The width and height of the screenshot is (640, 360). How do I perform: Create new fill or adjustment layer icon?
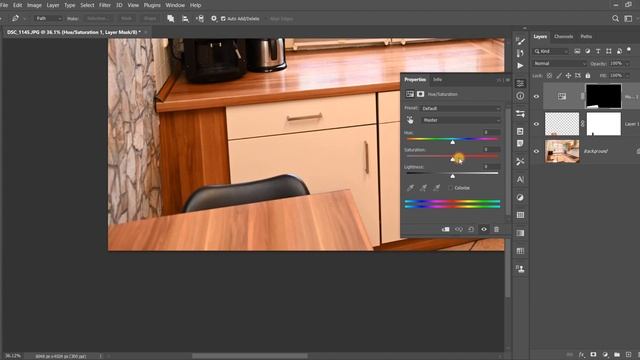(x=605, y=355)
